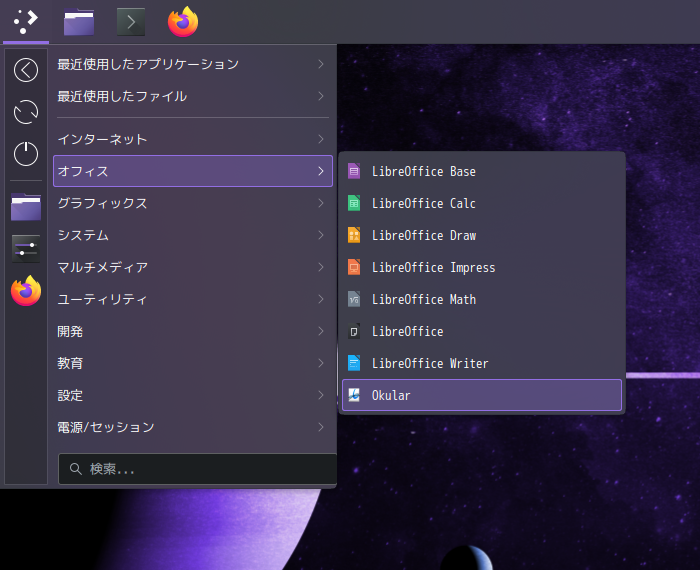Launch LibreOffice Calc from the submenu
Screen dimensions: 700x570
(482, 203)
